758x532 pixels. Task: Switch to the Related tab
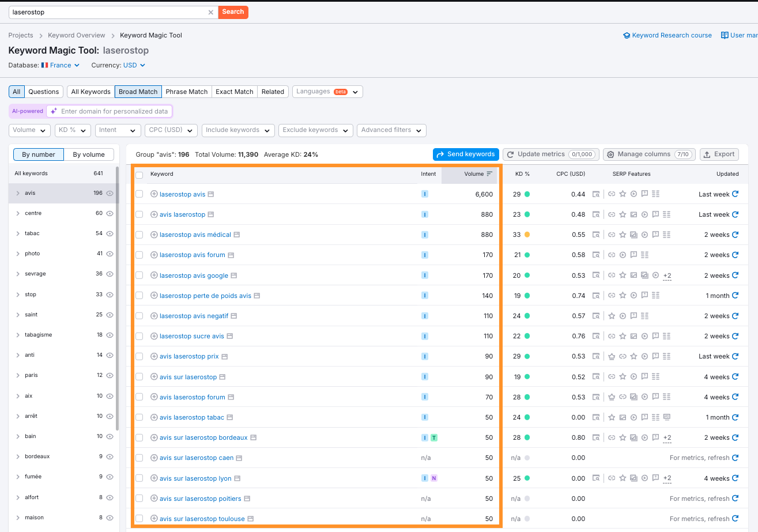click(x=273, y=92)
